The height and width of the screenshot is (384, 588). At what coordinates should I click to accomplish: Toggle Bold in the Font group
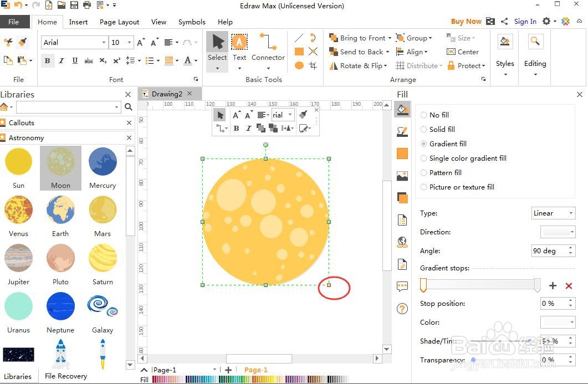(x=47, y=60)
